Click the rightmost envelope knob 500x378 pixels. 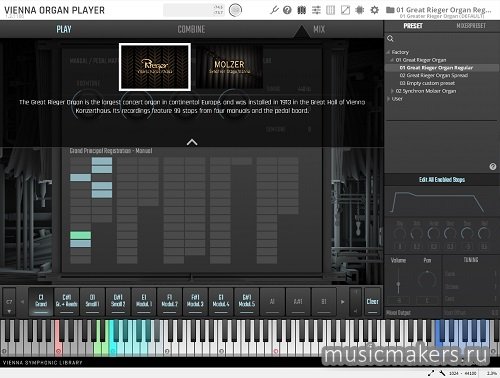point(484,233)
